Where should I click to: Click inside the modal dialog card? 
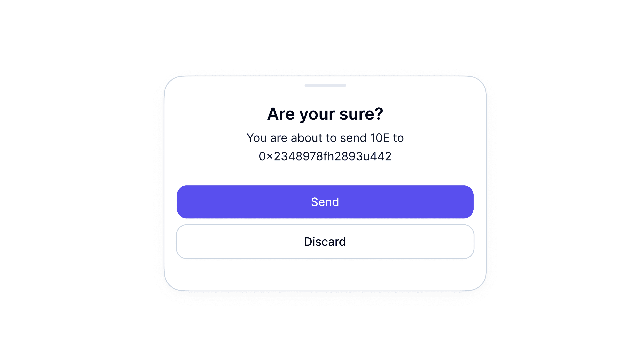[x=325, y=175]
